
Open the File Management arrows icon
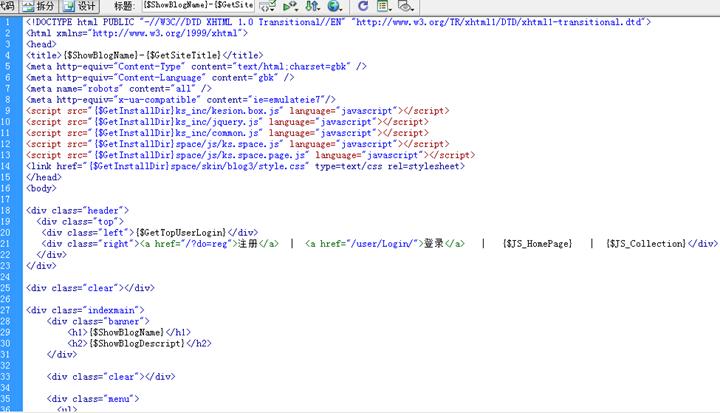pos(311,6)
